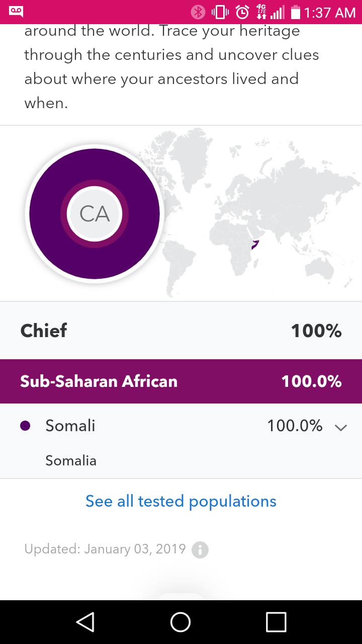Tap the battery status icon
The height and width of the screenshot is (644, 362).
(x=295, y=12)
